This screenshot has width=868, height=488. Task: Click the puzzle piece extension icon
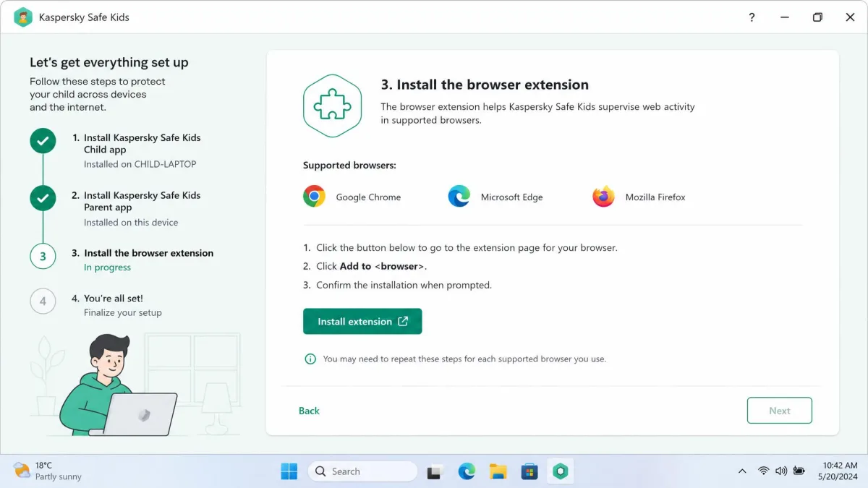[332, 106]
